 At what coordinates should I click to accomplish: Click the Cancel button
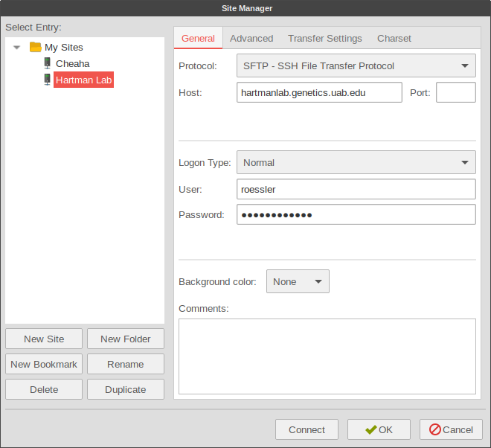click(451, 429)
